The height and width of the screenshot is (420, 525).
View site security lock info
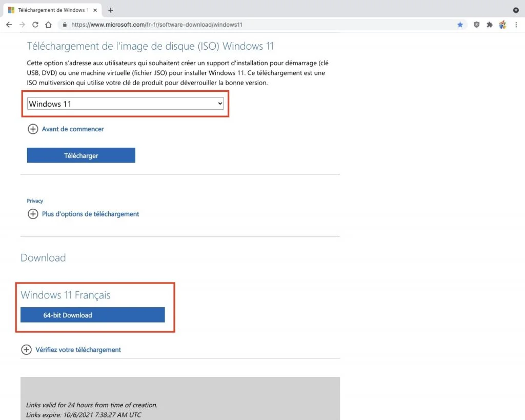(x=65, y=25)
